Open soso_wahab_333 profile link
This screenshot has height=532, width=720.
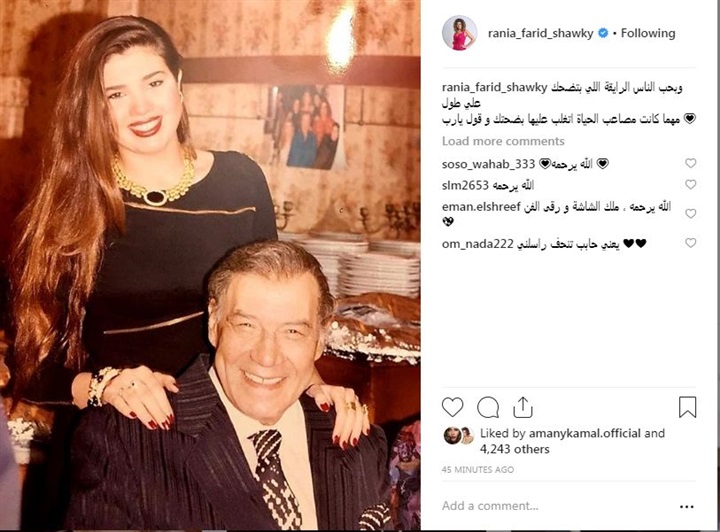(x=489, y=164)
